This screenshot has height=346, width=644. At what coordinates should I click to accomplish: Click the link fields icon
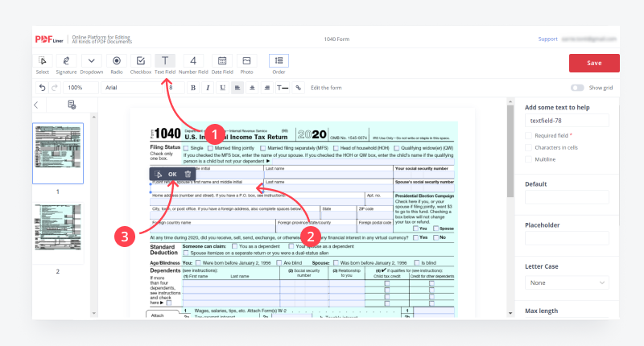[299, 88]
